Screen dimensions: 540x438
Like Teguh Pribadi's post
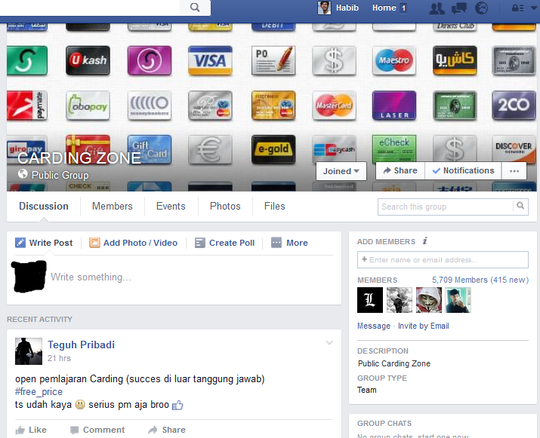click(31, 430)
